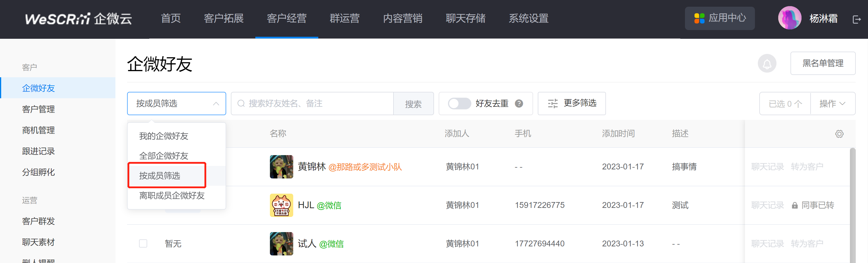The image size is (868, 263).
Task: Click the vertical scrollbar of the friends table
Action: click(x=852, y=202)
